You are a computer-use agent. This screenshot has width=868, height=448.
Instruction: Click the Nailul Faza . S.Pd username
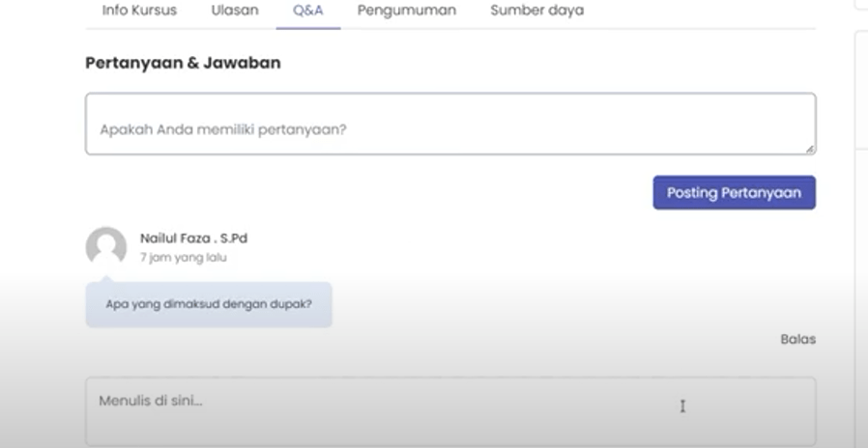click(x=193, y=238)
